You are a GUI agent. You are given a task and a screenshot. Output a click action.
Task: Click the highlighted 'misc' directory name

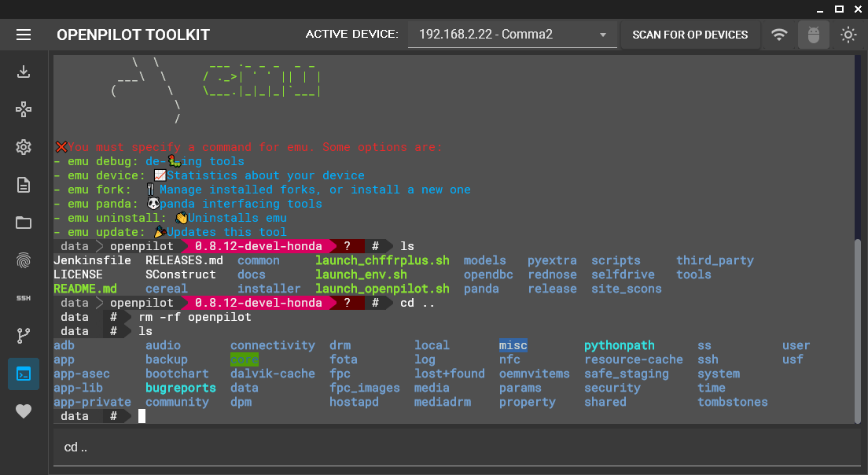[513, 345]
